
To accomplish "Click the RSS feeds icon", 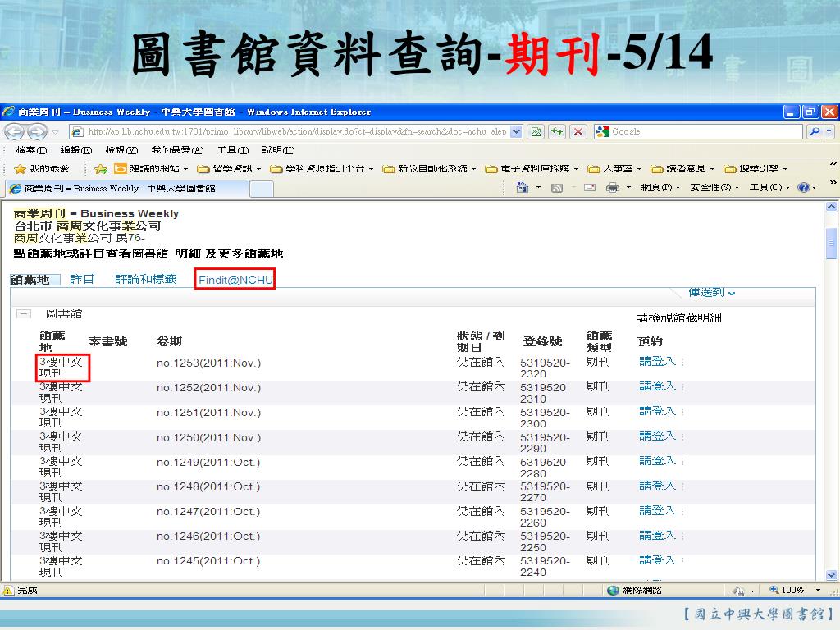I will coord(557,188).
